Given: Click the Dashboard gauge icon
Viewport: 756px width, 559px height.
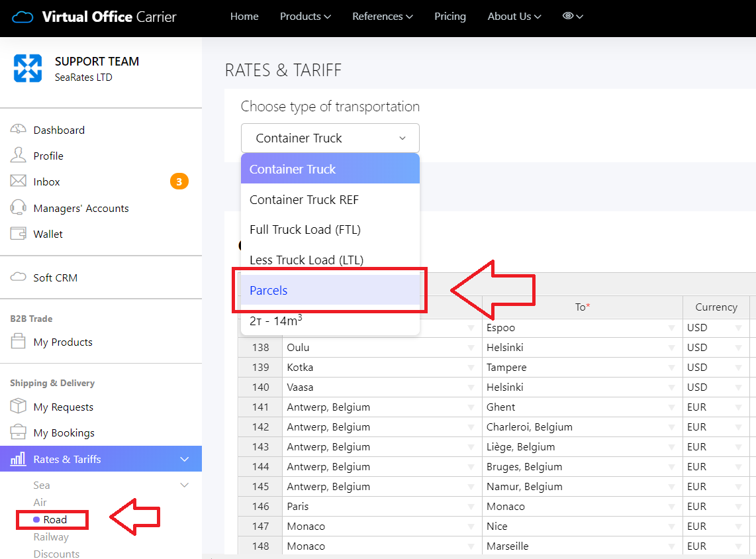Looking at the screenshot, I should click(x=19, y=129).
